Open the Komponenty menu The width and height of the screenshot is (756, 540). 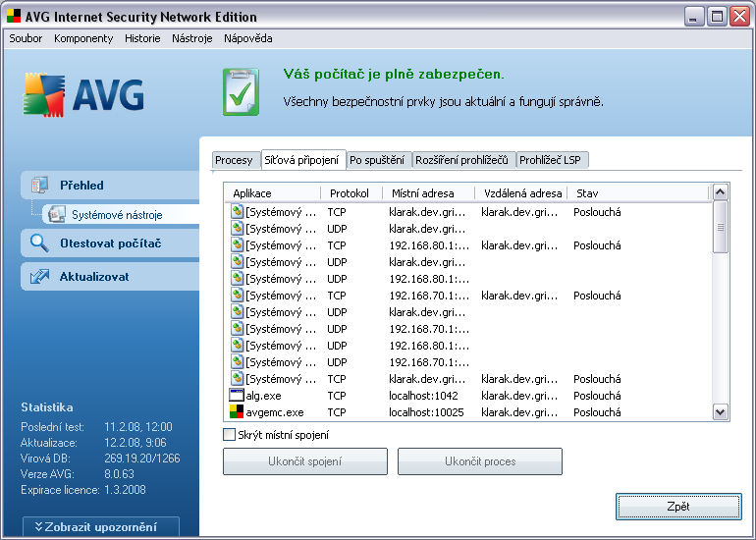point(83,38)
